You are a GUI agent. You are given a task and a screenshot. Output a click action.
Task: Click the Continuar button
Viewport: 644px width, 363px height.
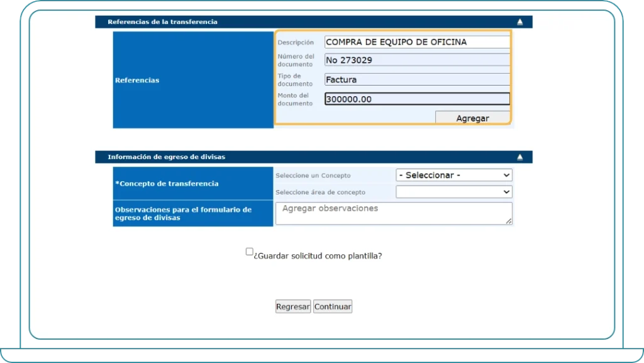332,306
